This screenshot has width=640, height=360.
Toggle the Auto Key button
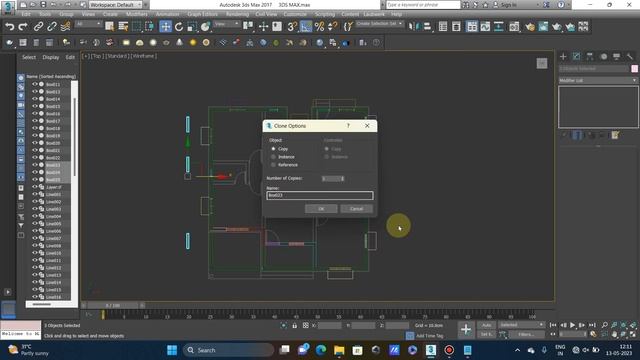pyautogui.click(x=487, y=325)
